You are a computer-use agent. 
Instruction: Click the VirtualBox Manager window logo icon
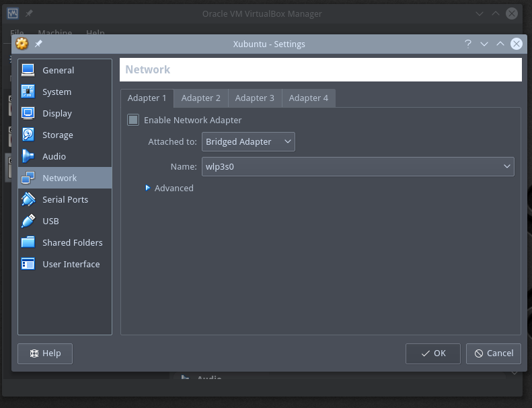coord(13,13)
